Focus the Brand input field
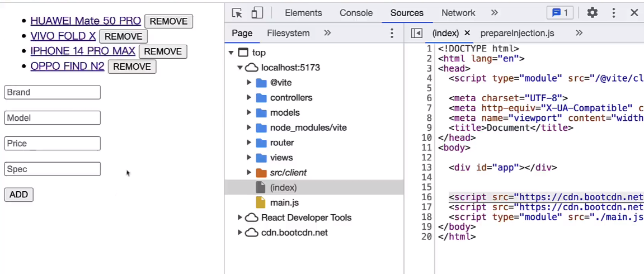 [52, 92]
